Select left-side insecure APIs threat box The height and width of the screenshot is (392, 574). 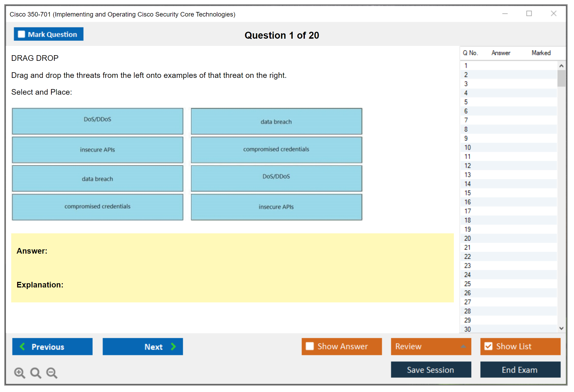[97, 150]
